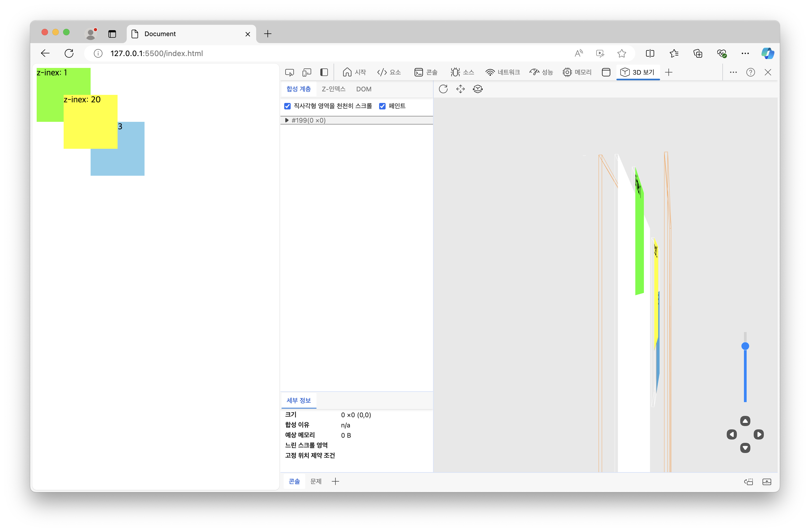
Task: Open the Copilot sidebar icon
Action: pyautogui.click(x=767, y=53)
